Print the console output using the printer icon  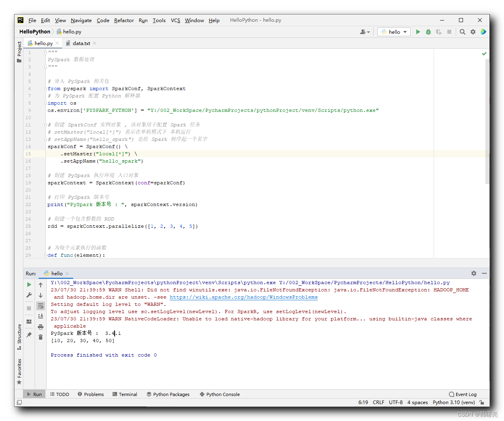click(x=41, y=327)
